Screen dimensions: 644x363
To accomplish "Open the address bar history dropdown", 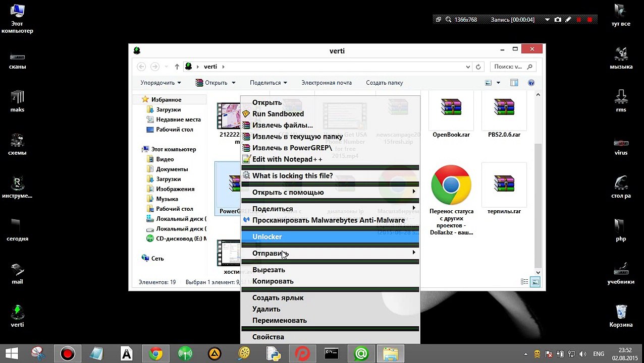I will (468, 67).
